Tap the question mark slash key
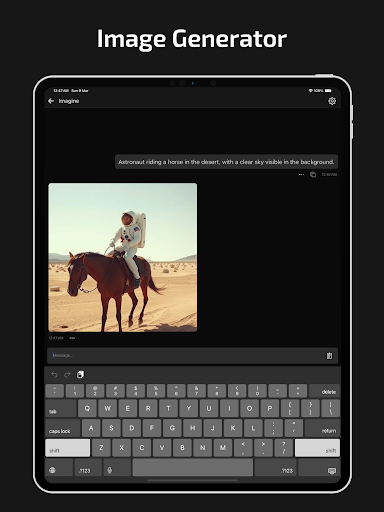384x512 pixels. [x=284, y=448]
